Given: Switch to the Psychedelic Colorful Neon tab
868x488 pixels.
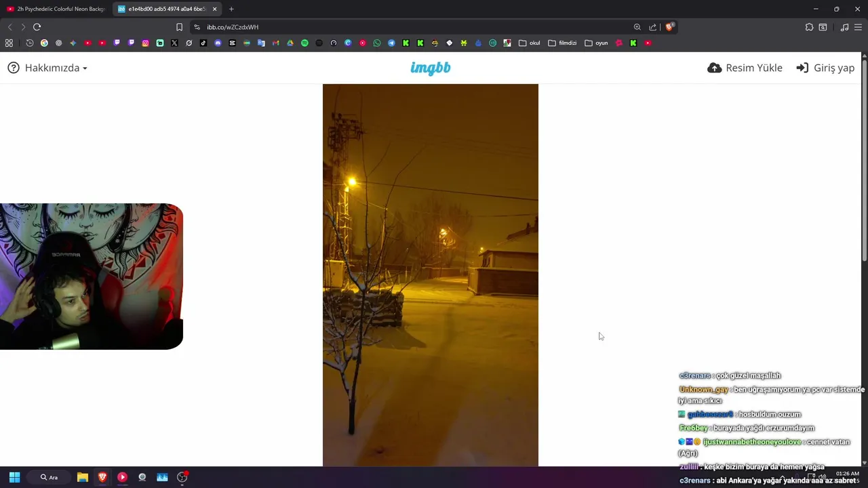Looking at the screenshot, I should pos(56,9).
